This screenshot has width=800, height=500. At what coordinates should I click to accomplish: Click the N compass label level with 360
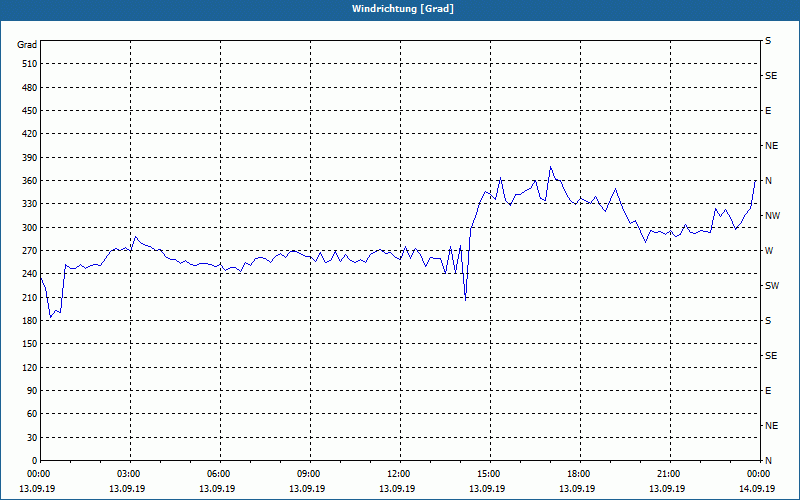point(769,181)
